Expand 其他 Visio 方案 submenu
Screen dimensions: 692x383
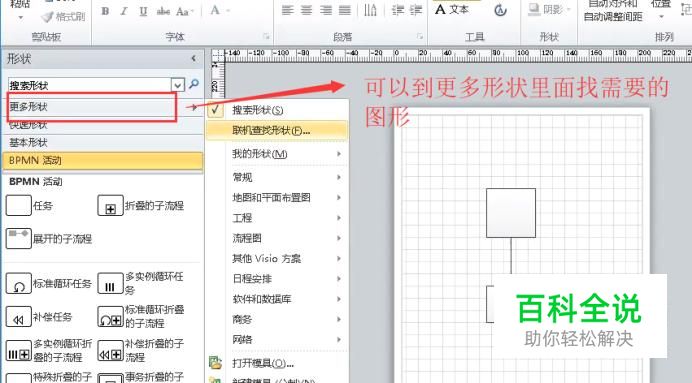tap(277, 259)
